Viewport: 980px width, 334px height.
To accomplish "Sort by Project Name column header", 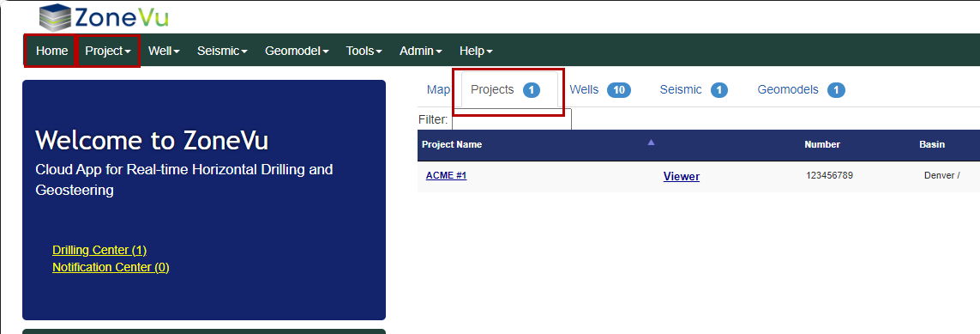I will 452,144.
